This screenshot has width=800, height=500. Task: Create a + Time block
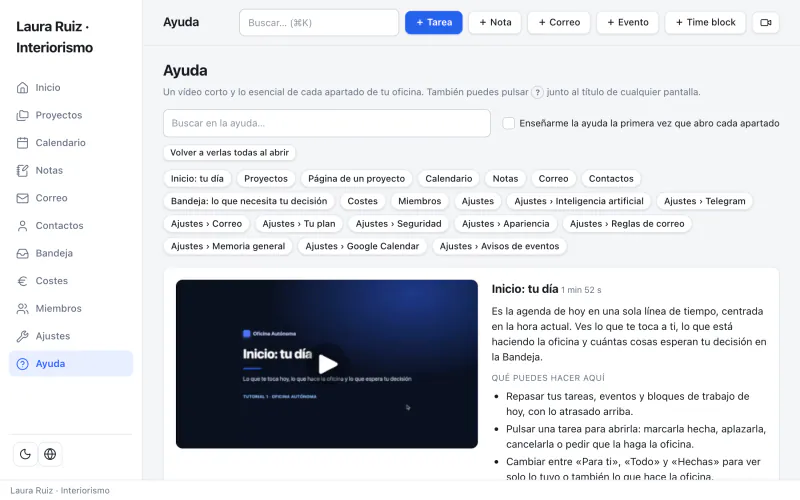(x=705, y=22)
